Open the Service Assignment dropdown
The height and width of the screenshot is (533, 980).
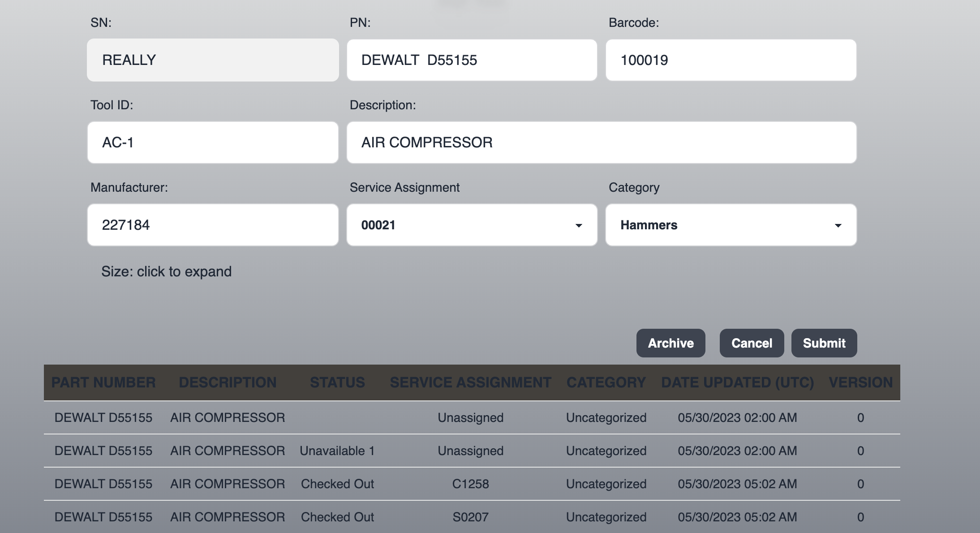click(x=472, y=225)
